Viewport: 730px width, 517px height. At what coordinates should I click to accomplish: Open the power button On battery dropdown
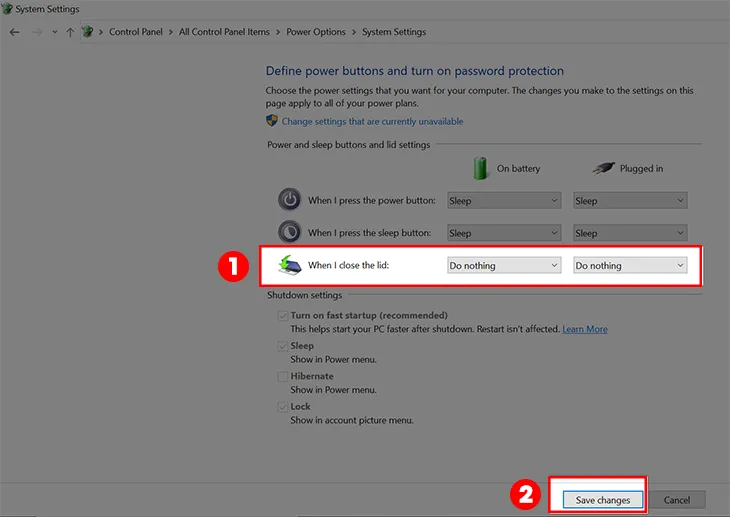tap(504, 200)
